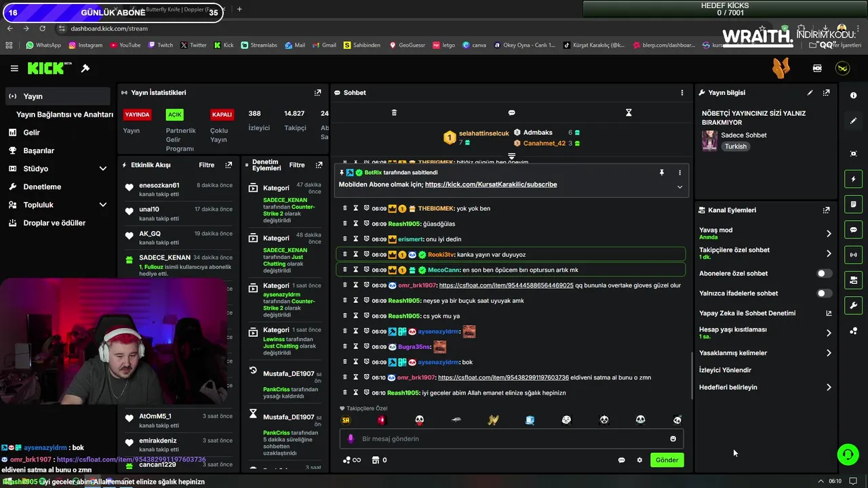Open Gelir in left sidebar
868x488 pixels.
pyautogui.click(x=57, y=132)
